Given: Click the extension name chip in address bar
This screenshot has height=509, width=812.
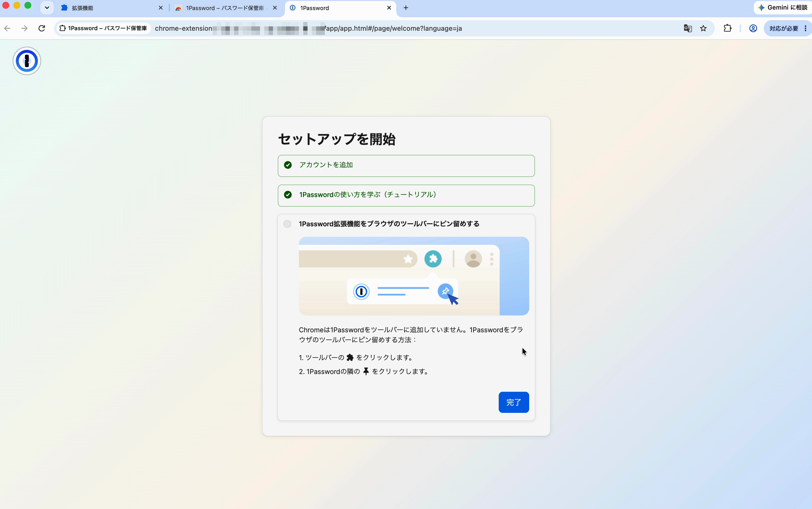Looking at the screenshot, I should pyautogui.click(x=103, y=28).
